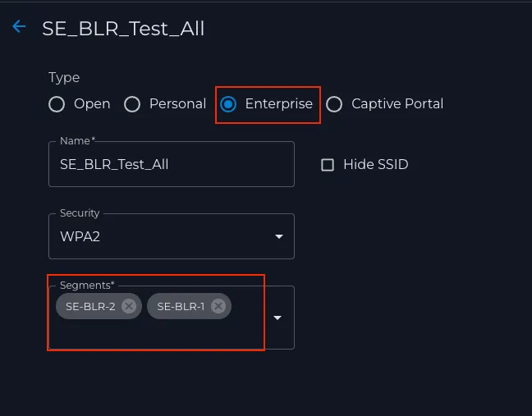This screenshot has width=532, height=416.
Task: Select the Enterprise radio button
Action: (x=228, y=104)
